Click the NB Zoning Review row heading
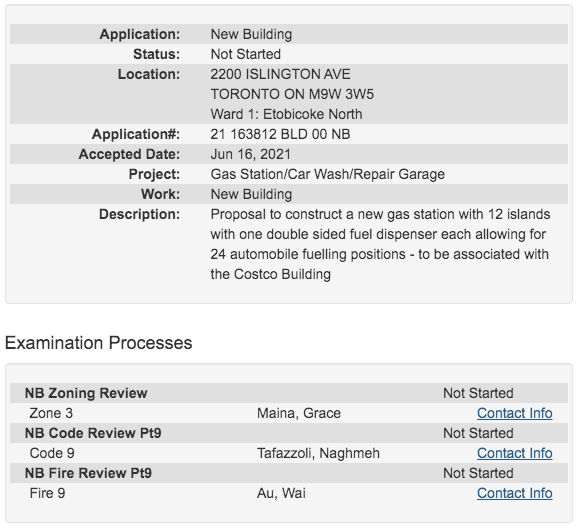The width and height of the screenshot is (577, 528). 86,393
